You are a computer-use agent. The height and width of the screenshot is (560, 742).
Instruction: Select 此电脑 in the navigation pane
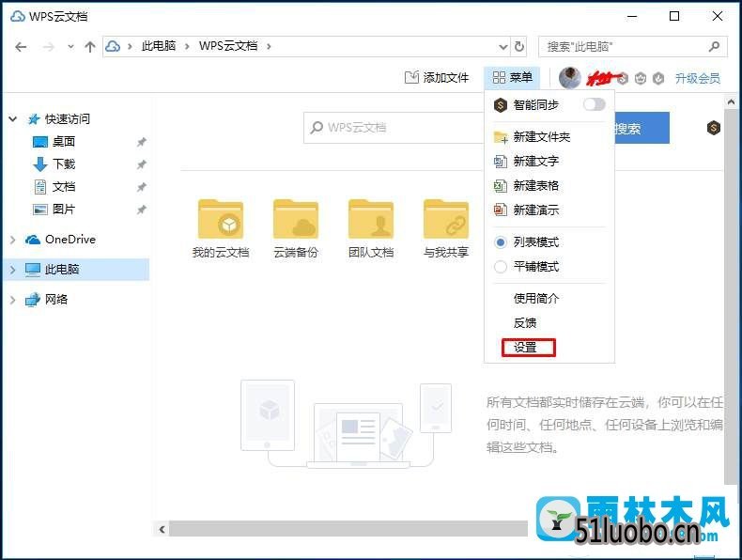62,270
